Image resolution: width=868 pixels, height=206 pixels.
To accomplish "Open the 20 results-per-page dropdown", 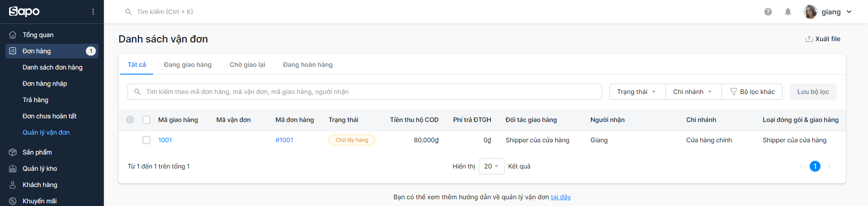I will [491, 166].
